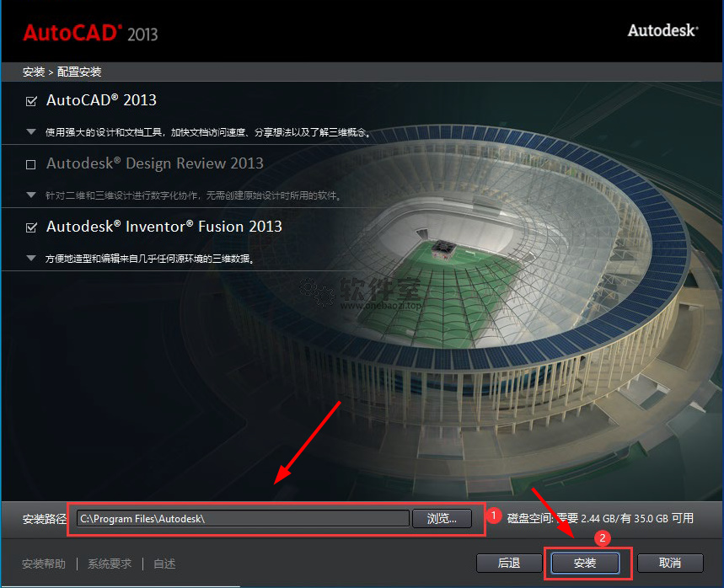Expand Design Review 2013 details triangle
Image resolution: width=724 pixels, height=588 pixels.
point(31,195)
